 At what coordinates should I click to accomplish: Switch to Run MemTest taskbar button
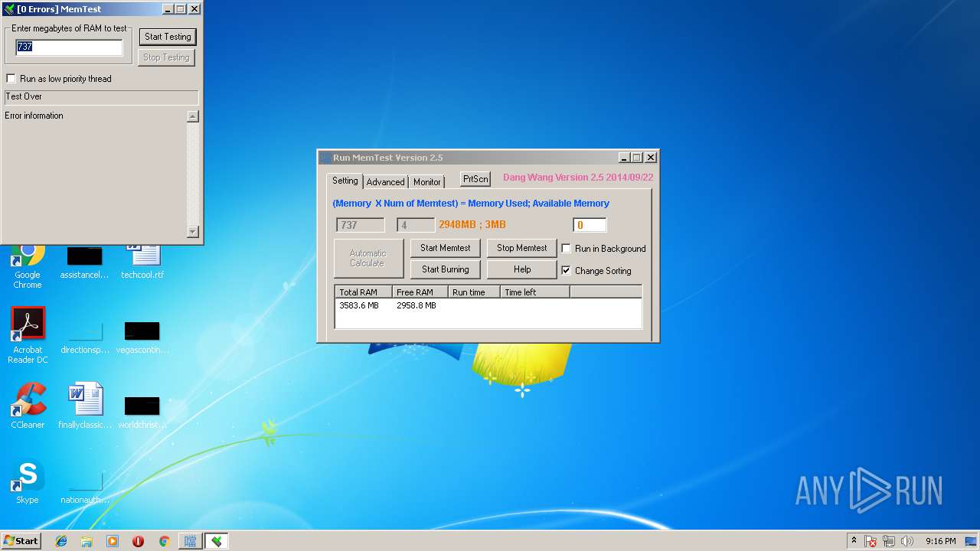(190, 541)
